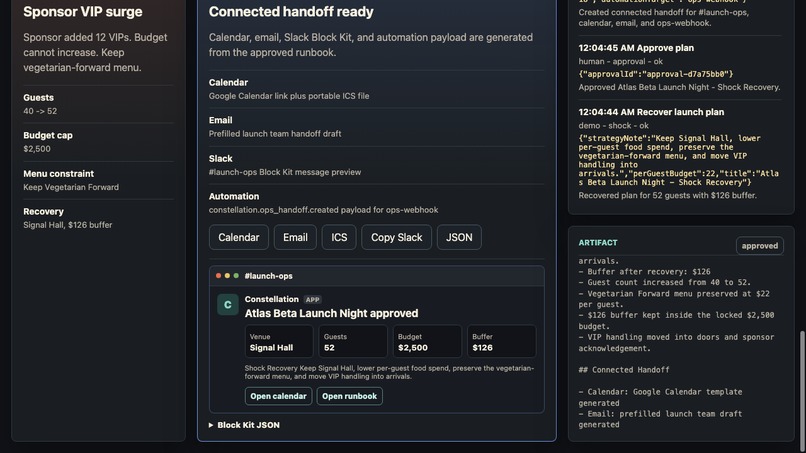Click 'human - approval - ok' log line

(x=620, y=61)
